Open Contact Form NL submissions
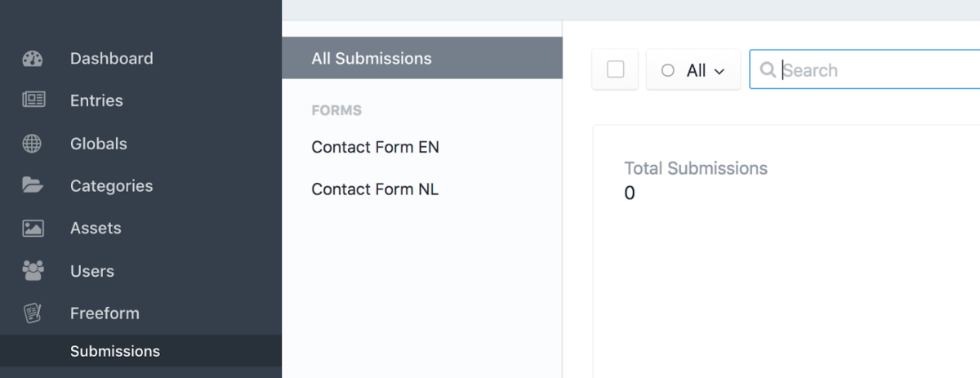Viewport: 980px width, 378px height. click(x=375, y=189)
